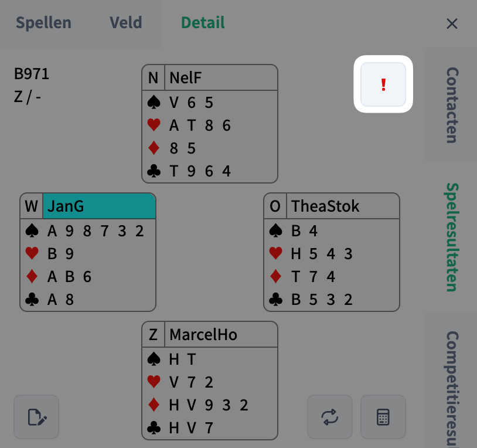Open the Veld tab
The width and height of the screenshot is (477, 448).
click(125, 23)
